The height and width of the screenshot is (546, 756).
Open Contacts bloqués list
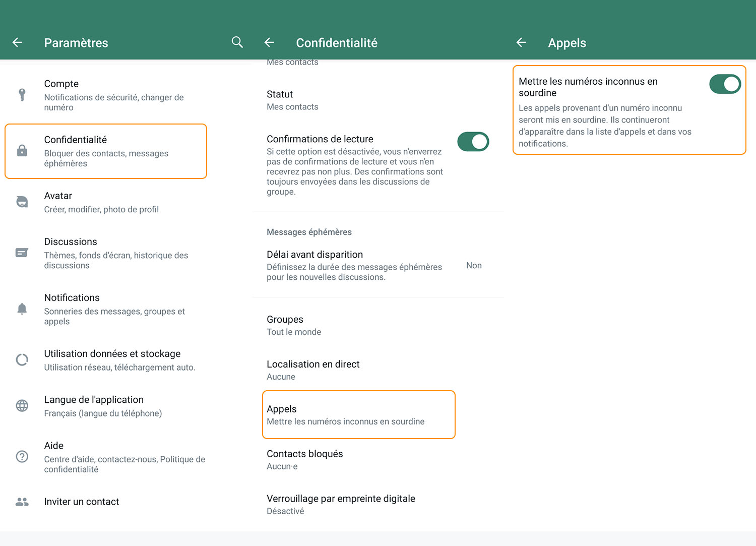point(378,460)
